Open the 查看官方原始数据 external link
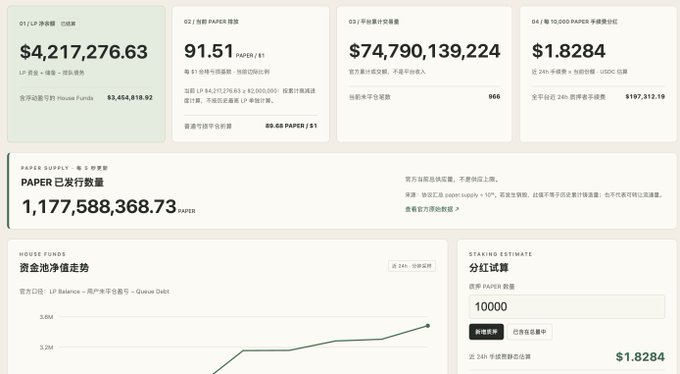680x374 pixels. (432, 209)
